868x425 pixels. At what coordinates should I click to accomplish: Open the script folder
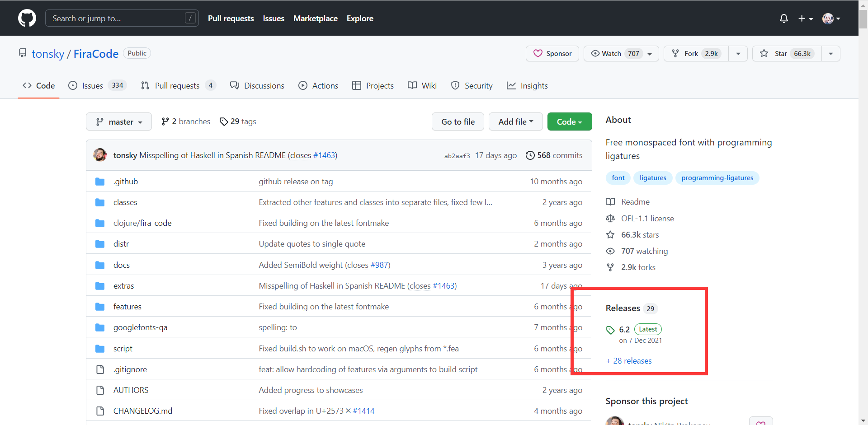pyautogui.click(x=123, y=349)
